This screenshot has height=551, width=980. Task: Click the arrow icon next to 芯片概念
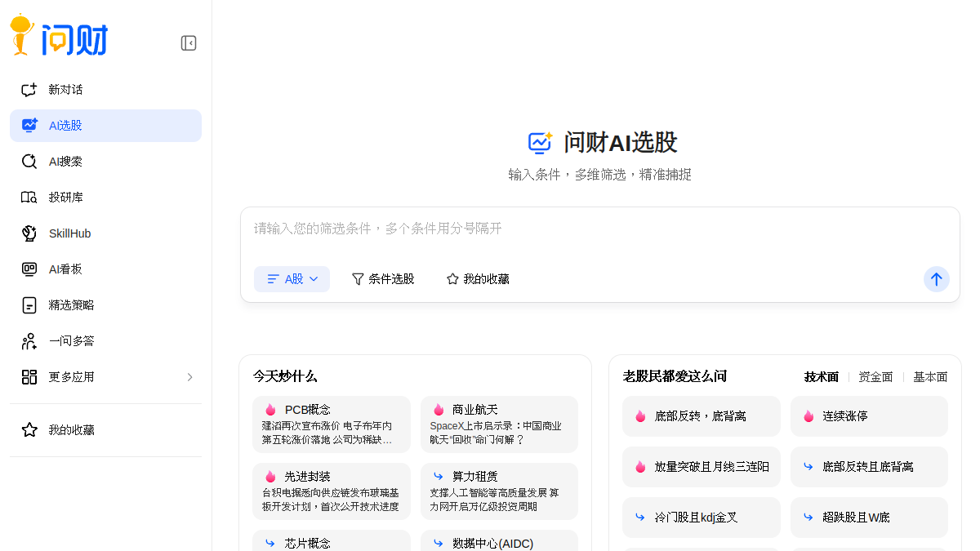tap(270, 543)
